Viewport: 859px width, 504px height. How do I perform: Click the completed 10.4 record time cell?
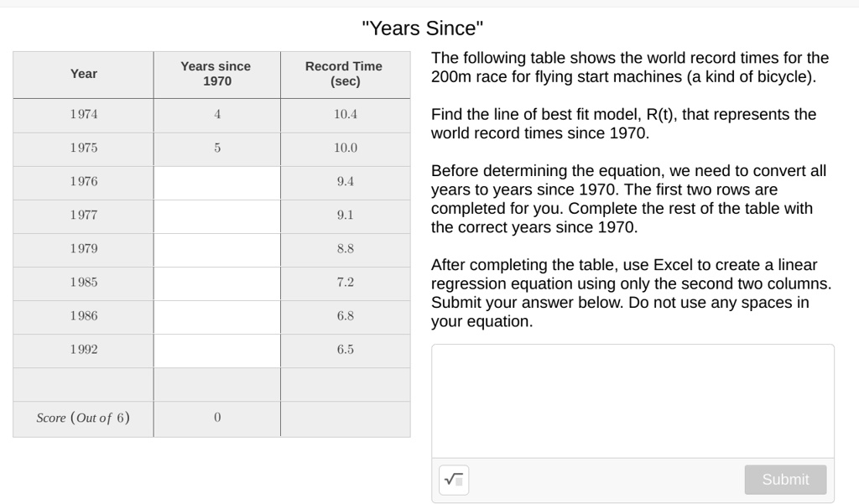tap(343, 115)
